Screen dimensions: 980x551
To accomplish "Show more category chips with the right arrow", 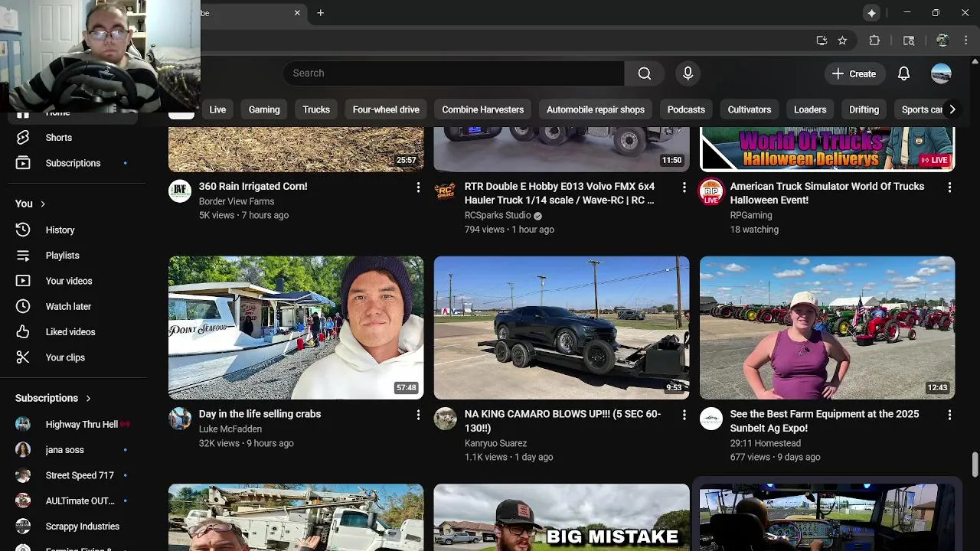I will (x=952, y=109).
